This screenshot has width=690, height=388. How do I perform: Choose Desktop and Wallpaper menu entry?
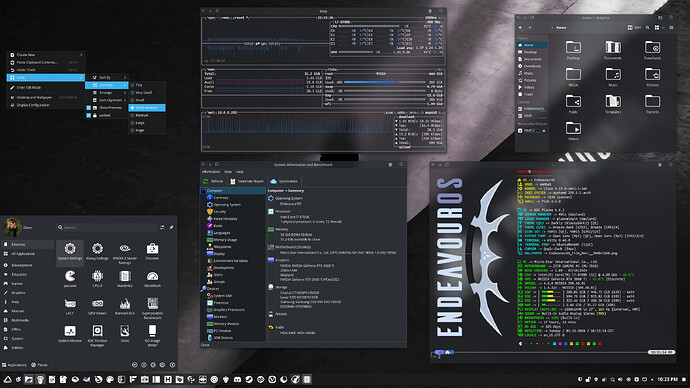45,97
